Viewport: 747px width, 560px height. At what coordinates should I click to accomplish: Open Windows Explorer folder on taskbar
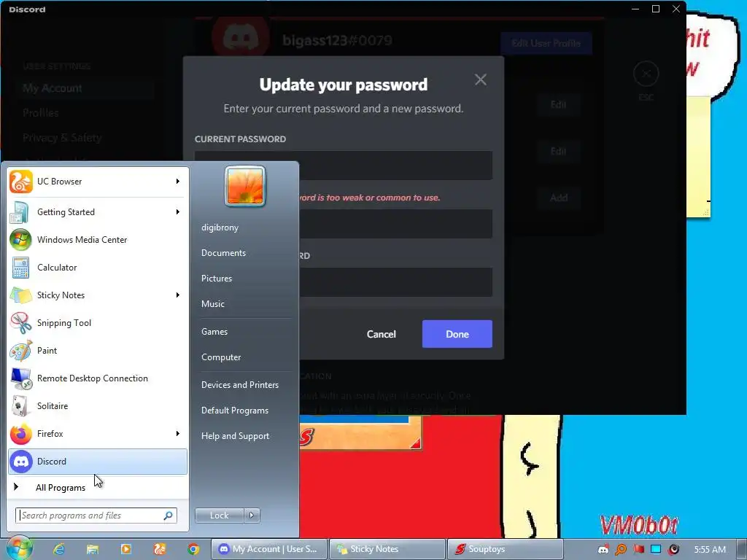click(x=93, y=549)
